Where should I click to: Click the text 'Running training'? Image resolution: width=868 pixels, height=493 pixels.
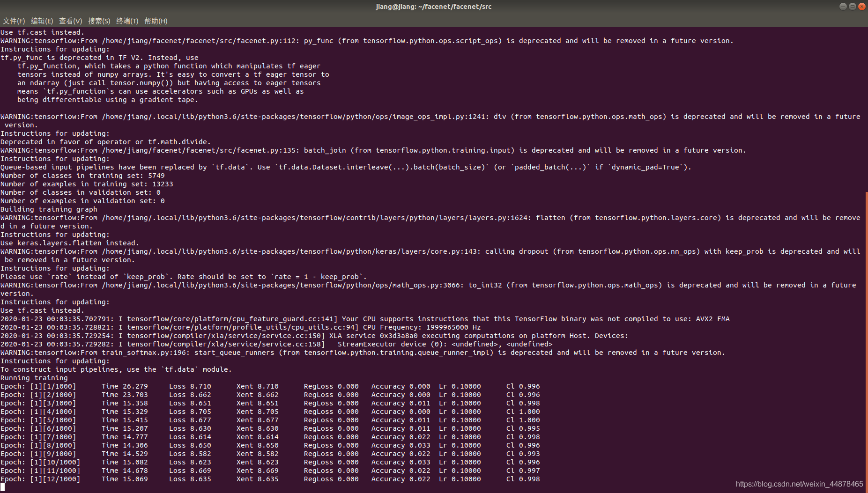click(34, 378)
